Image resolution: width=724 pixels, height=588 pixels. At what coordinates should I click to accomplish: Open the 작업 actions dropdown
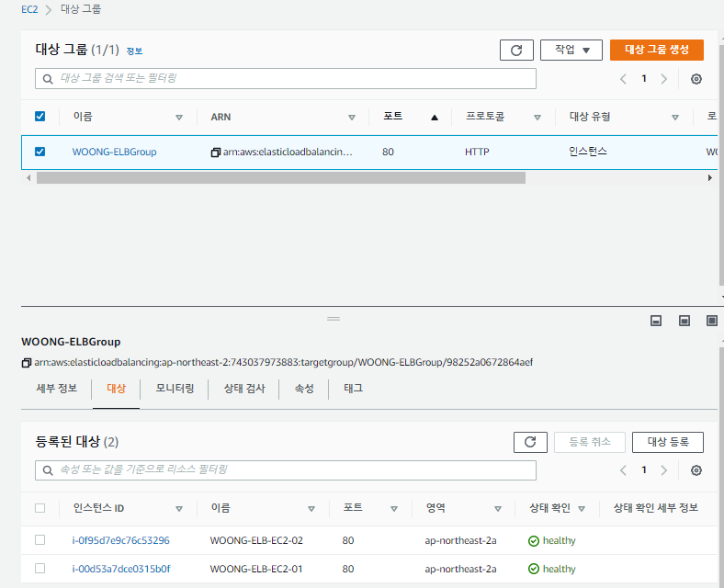tap(571, 50)
